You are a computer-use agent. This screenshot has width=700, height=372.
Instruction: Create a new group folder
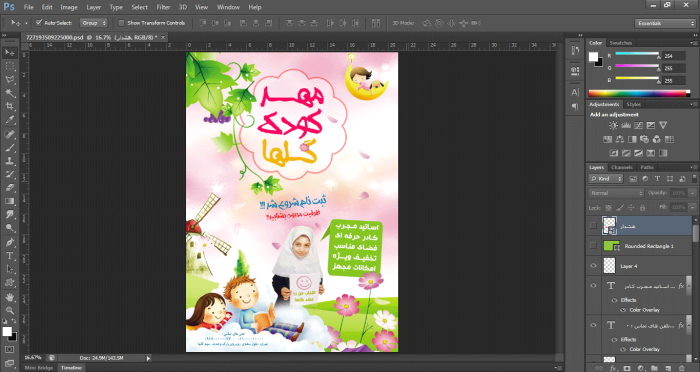tap(654, 368)
